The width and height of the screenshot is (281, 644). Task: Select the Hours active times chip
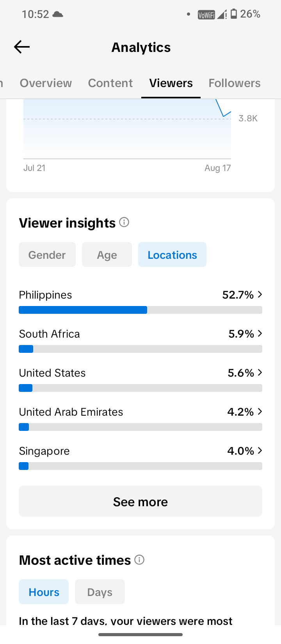pyautogui.click(x=44, y=592)
